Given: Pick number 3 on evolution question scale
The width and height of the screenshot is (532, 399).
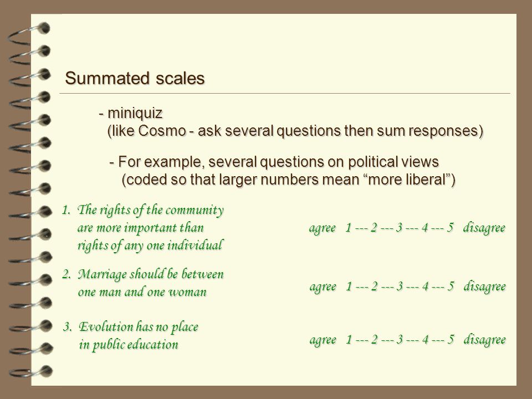Looking at the screenshot, I should tap(400, 339).
